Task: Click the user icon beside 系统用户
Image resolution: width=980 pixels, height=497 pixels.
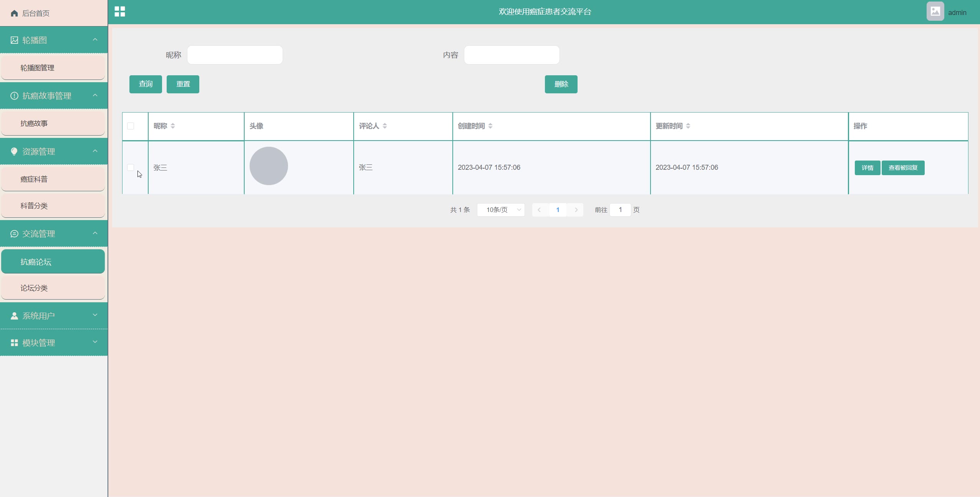Action: coord(14,316)
